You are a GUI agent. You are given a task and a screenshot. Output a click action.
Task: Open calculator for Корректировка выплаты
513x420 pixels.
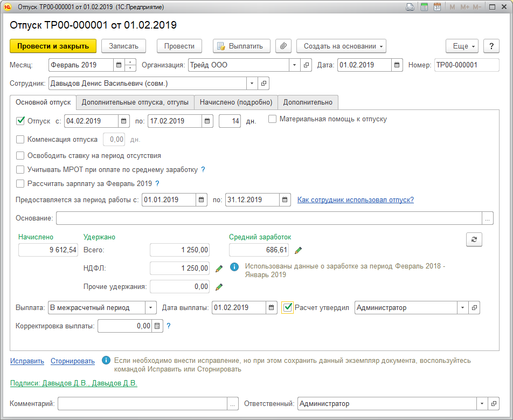157,326
